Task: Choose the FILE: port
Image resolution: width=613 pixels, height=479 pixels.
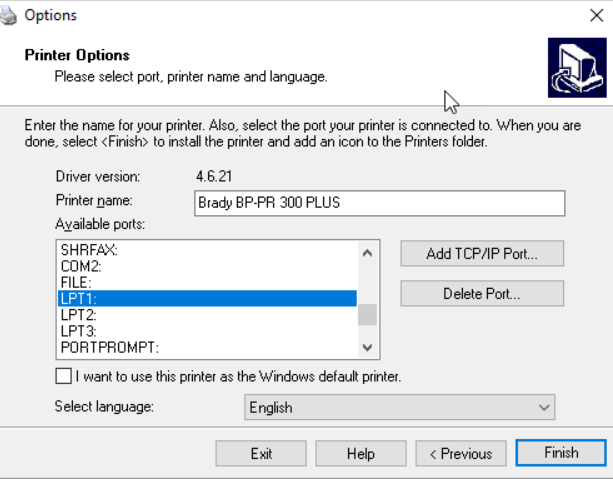Action: pos(76,283)
